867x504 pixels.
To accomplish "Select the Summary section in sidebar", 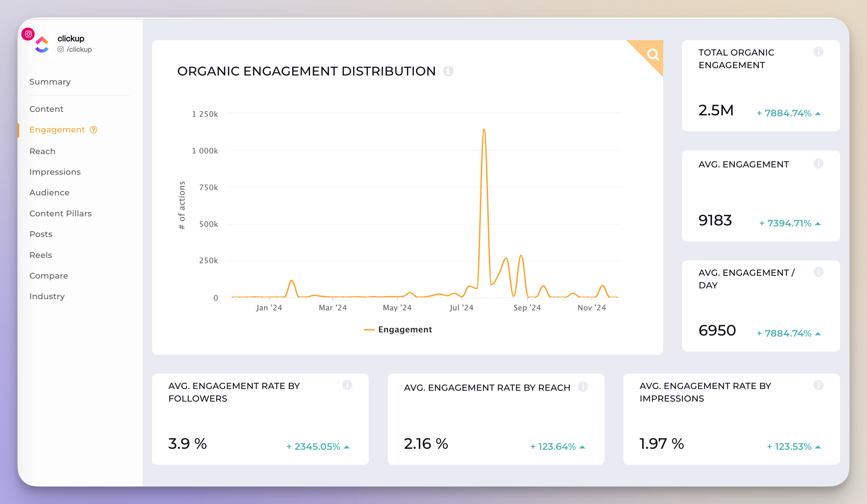I will pos(50,81).
